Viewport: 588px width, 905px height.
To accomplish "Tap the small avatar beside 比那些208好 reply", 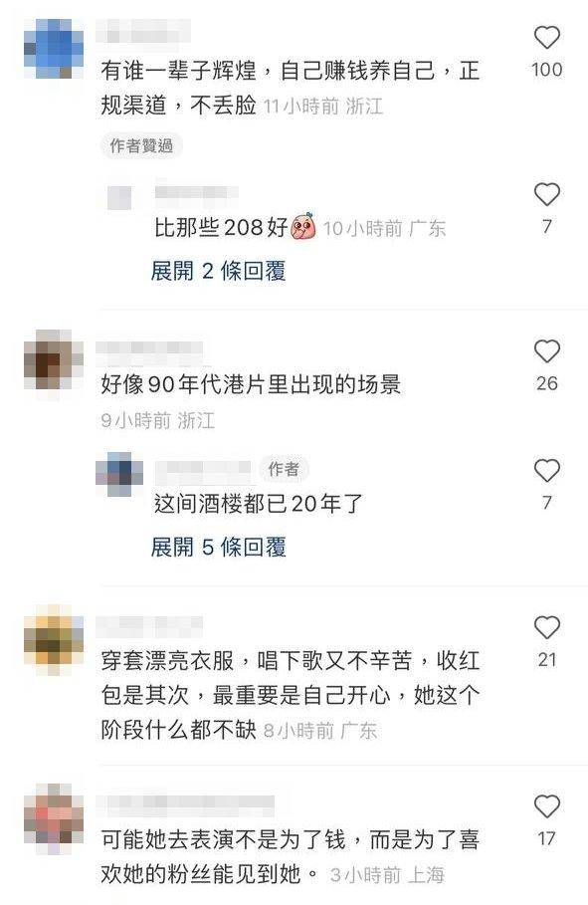I will click(119, 198).
